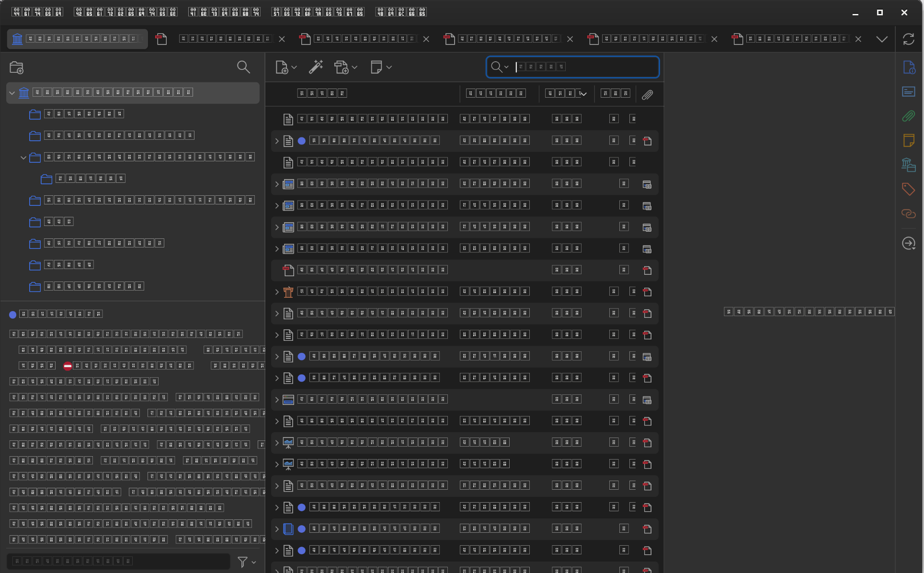Open the tag selector filter options dropdown
Screen dimensions: 924x573
(246, 562)
